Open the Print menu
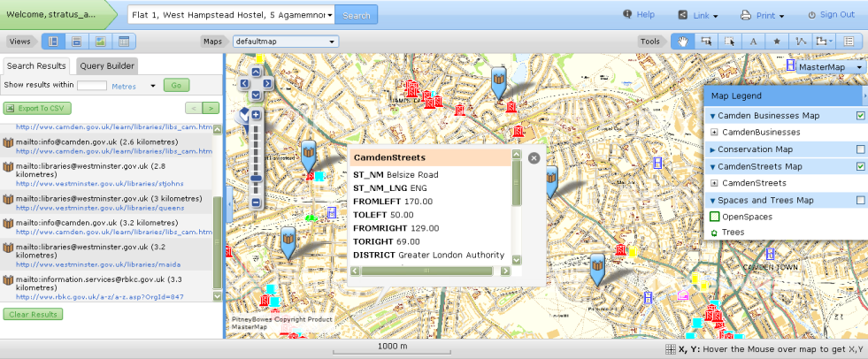 click(x=764, y=15)
